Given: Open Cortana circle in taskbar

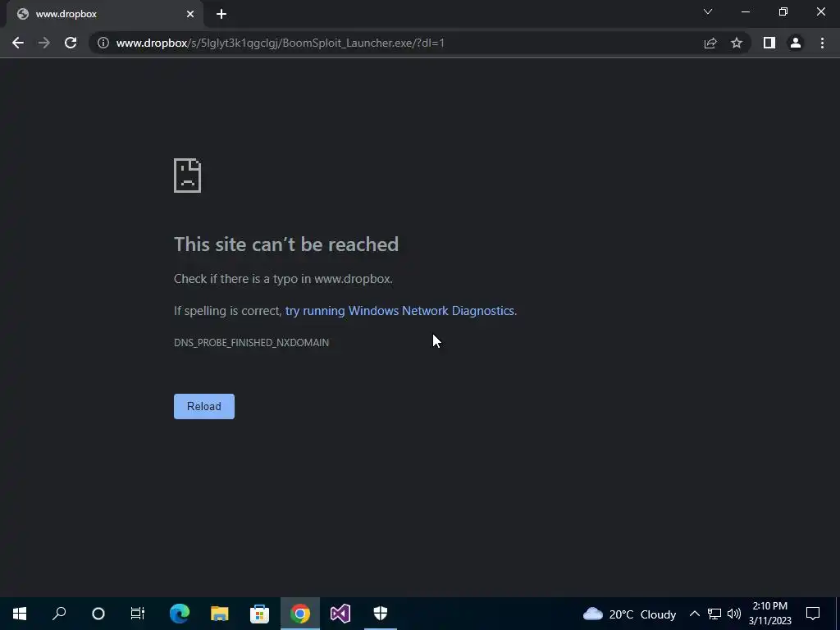Looking at the screenshot, I should click(98, 614).
